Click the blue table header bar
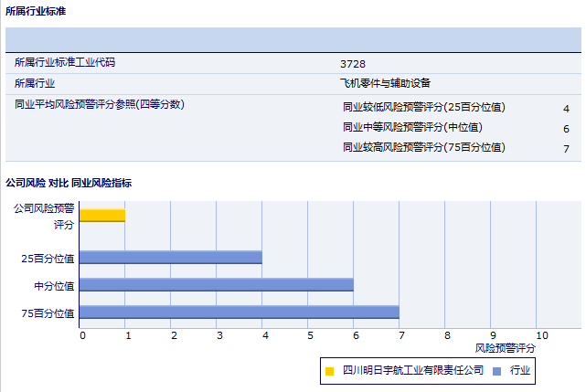Screen dimensions: 586x392 point(293,39)
